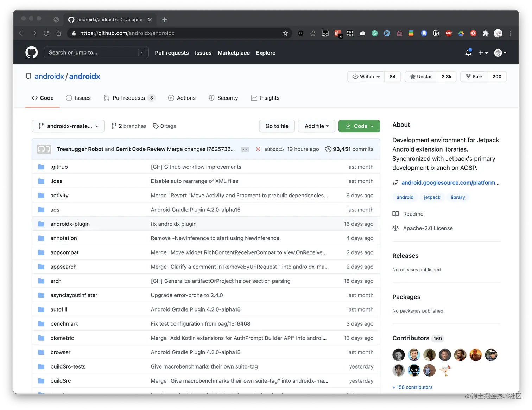Image resolution: width=532 pixels, height=410 pixels.
Task: Click the Go to file button
Action: [277, 126]
